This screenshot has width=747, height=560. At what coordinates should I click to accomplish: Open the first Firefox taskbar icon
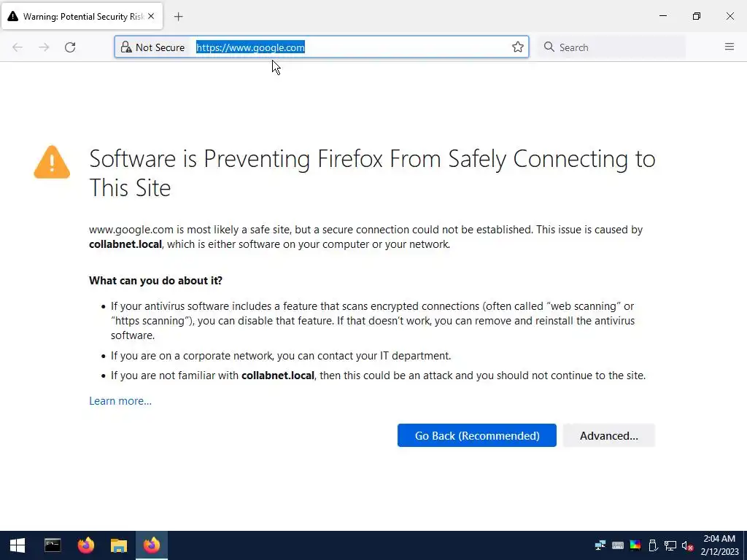coord(86,545)
